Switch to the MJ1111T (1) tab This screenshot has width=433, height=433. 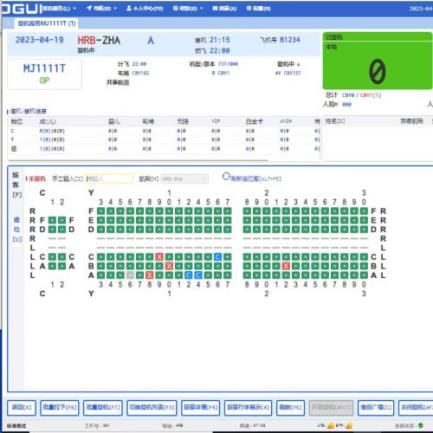point(47,23)
